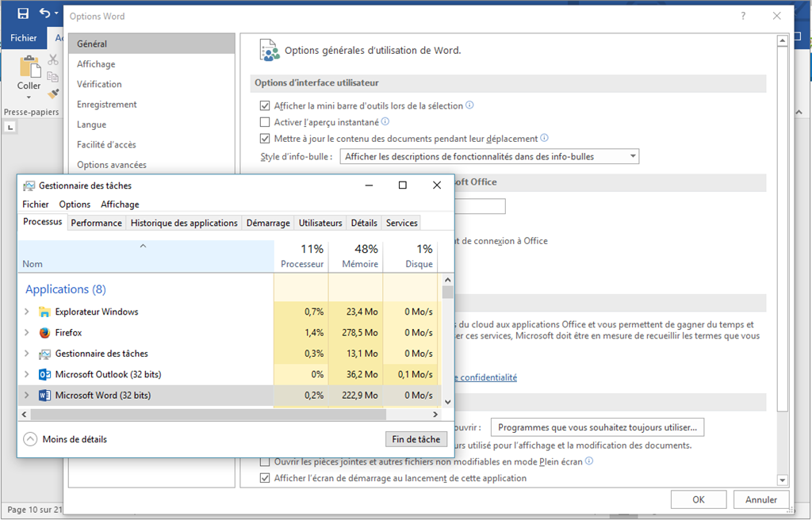812x520 pixels.
Task: Click info icon beside contenu des documents
Action: (544, 138)
